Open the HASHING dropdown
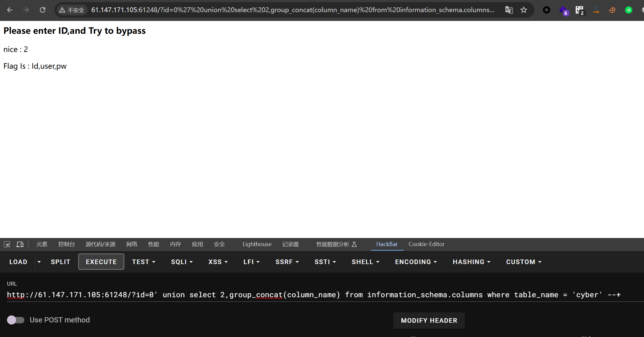Viewport: 644px width, 337px height. point(471,262)
